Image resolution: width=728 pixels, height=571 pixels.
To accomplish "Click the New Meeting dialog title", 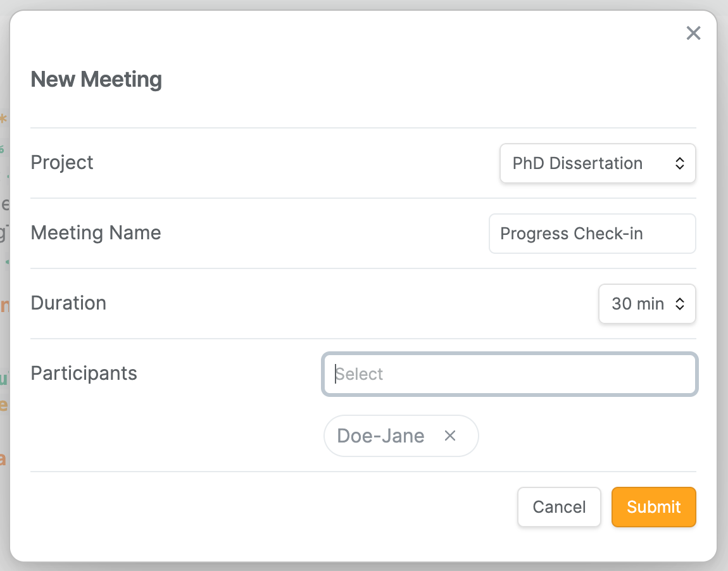I will pos(96,78).
